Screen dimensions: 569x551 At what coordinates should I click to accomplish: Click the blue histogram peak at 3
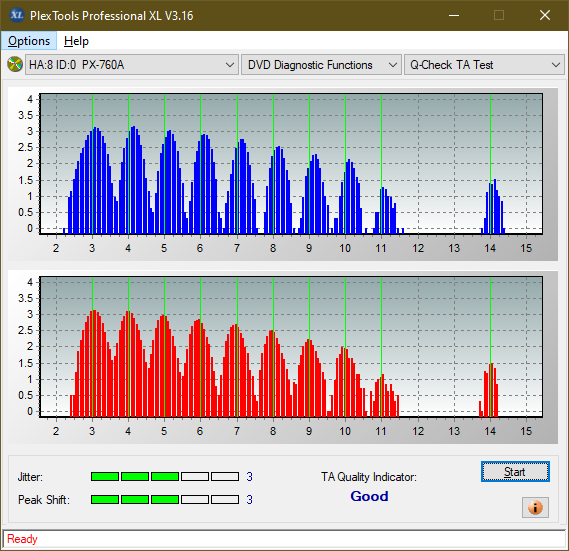pos(94,180)
